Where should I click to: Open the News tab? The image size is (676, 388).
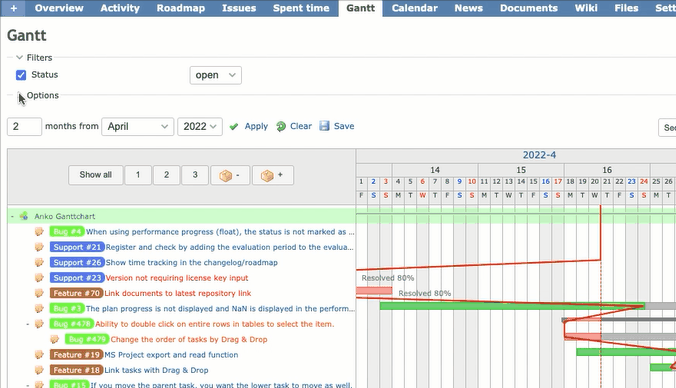click(x=469, y=8)
